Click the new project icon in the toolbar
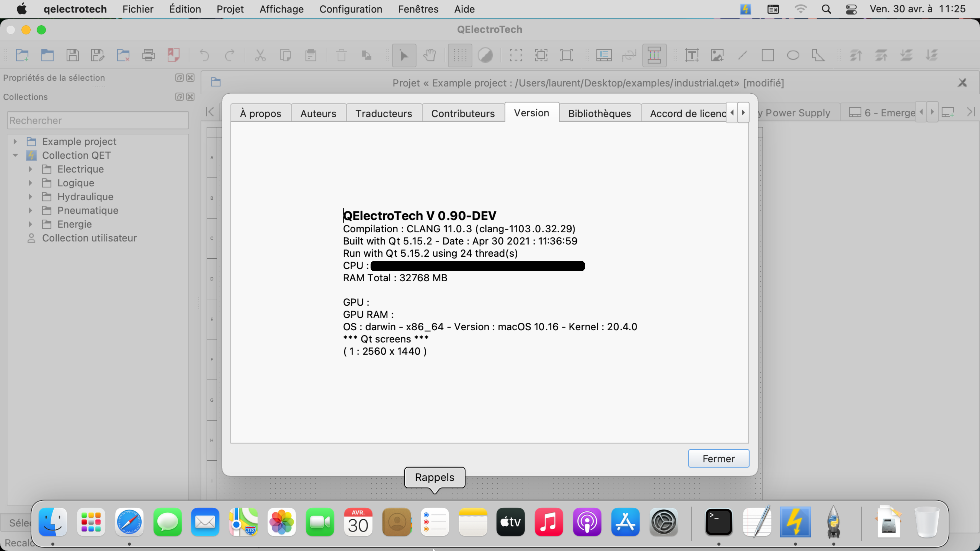The width and height of the screenshot is (980, 551). (x=22, y=56)
